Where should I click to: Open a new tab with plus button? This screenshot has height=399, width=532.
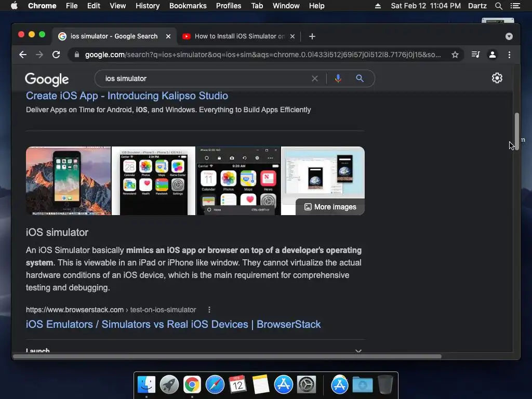point(312,36)
